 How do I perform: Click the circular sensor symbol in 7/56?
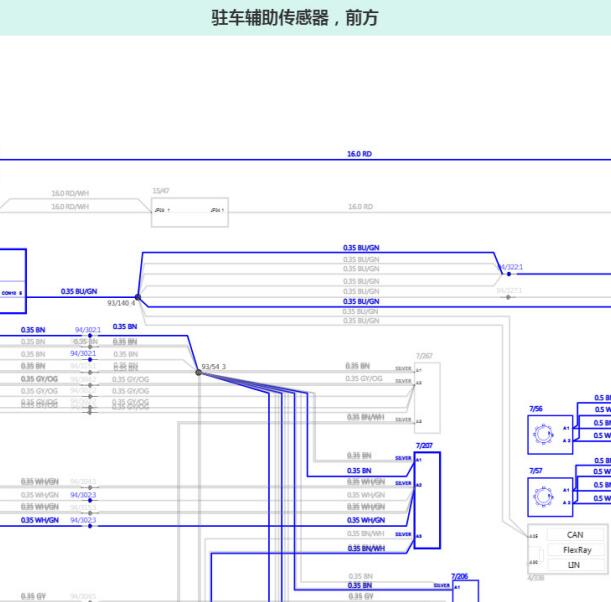543,434
